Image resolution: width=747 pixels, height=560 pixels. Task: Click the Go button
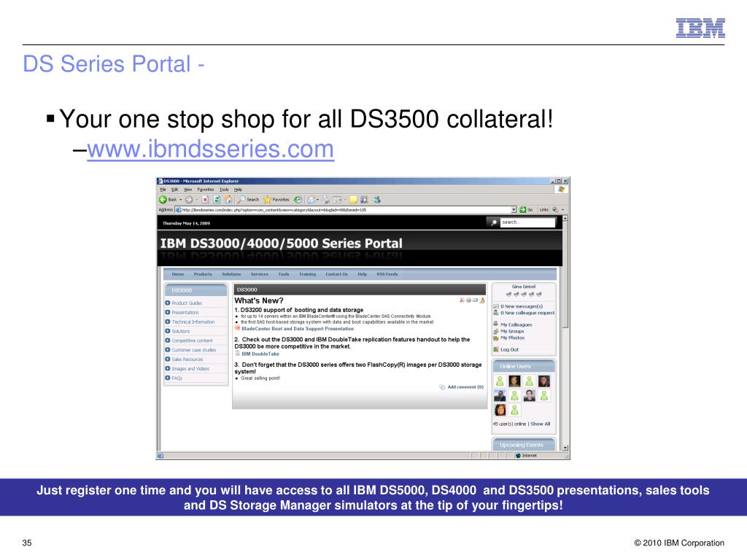tap(526, 209)
